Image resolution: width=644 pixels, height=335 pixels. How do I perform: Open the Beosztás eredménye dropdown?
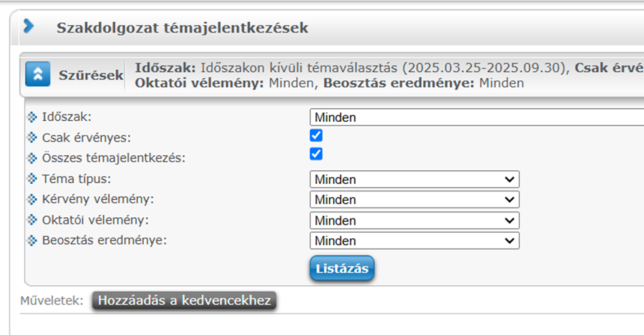point(414,241)
